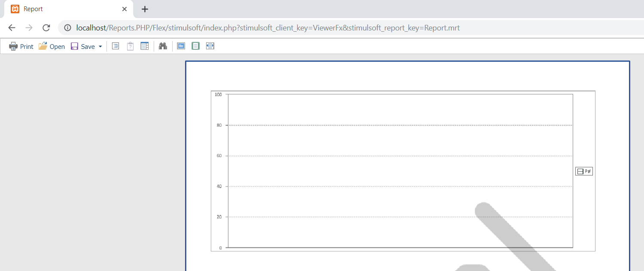Click the site information icon in address bar
644x271 pixels.
pos(67,28)
